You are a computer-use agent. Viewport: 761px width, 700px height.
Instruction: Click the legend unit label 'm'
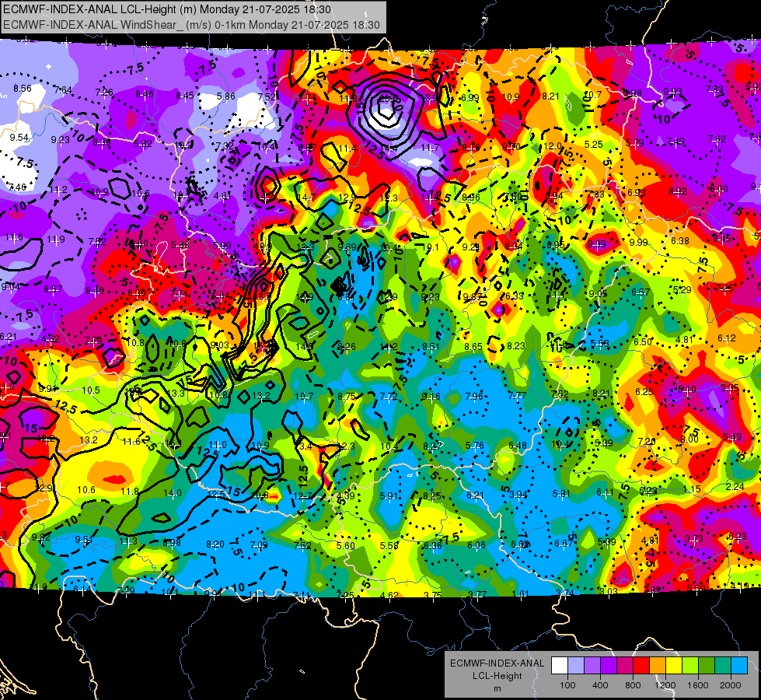coord(497,689)
